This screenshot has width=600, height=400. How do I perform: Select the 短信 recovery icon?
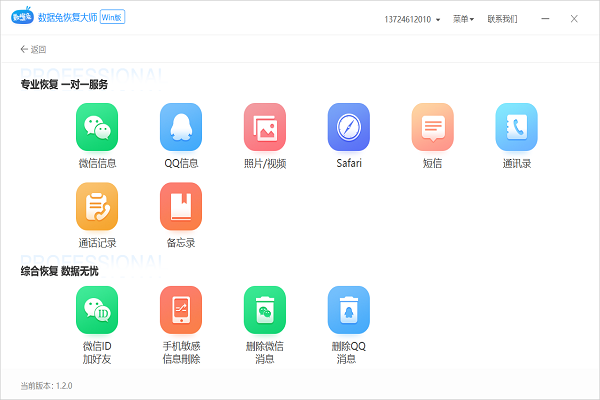pyautogui.click(x=432, y=127)
